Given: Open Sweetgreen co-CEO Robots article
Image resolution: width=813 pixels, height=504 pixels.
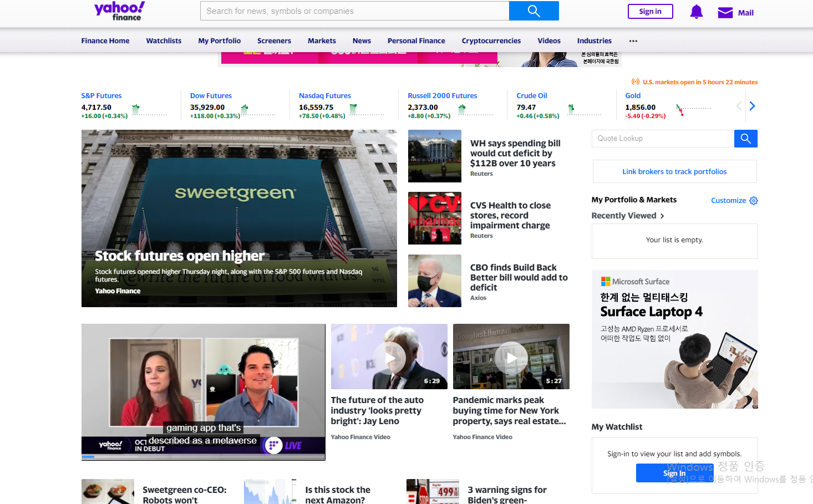Looking at the screenshot, I should pos(185,495).
